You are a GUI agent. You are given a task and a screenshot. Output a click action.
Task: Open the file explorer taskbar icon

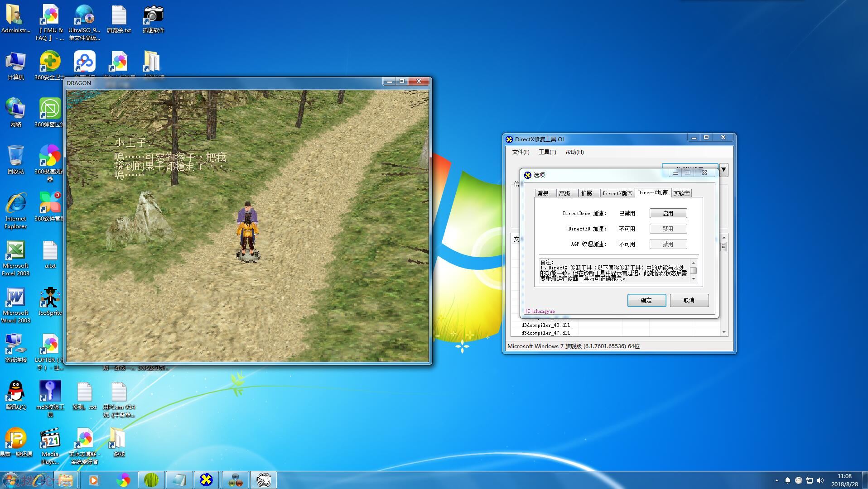pyautogui.click(x=66, y=480)
